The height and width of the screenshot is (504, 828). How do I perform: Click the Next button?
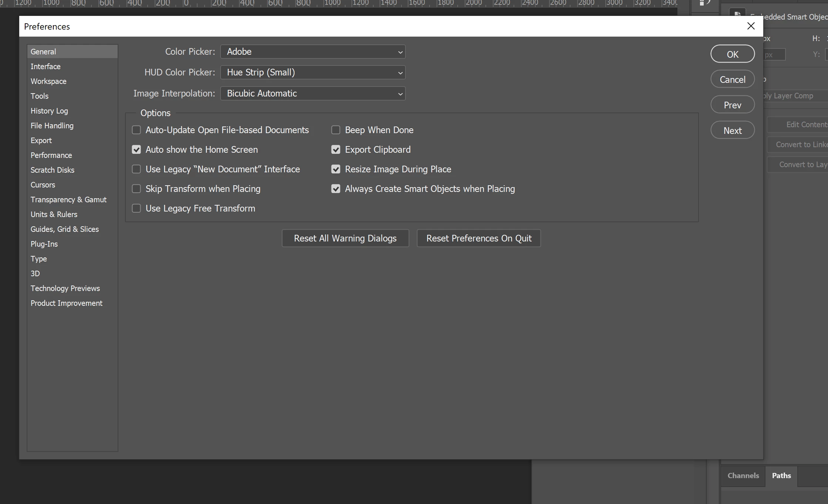[x=732, y=131]
